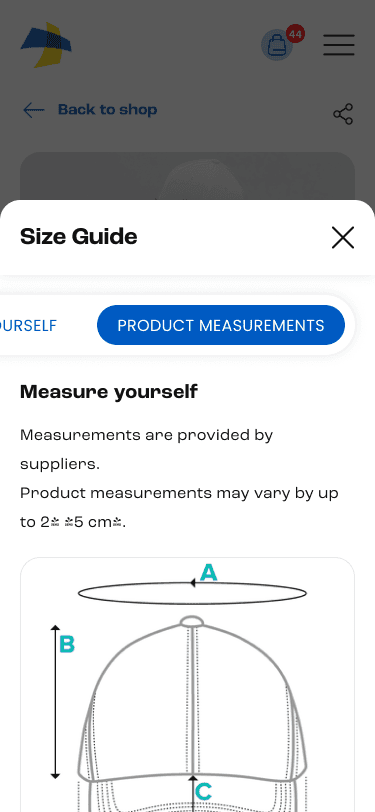Click the Size Guide heading
The width and height of the screenshot is (375, 812).
tap(79, 237)
